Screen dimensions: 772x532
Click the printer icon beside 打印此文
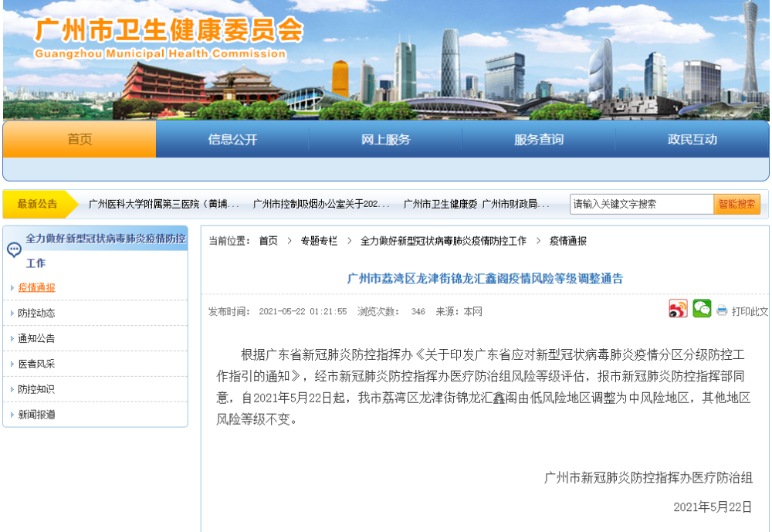[x=722, y=311]
